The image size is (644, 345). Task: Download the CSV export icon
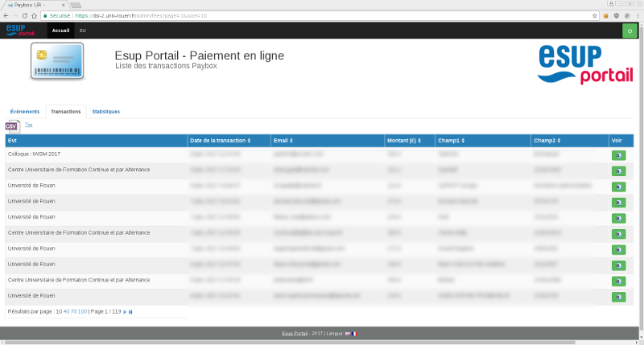(11, 125)
